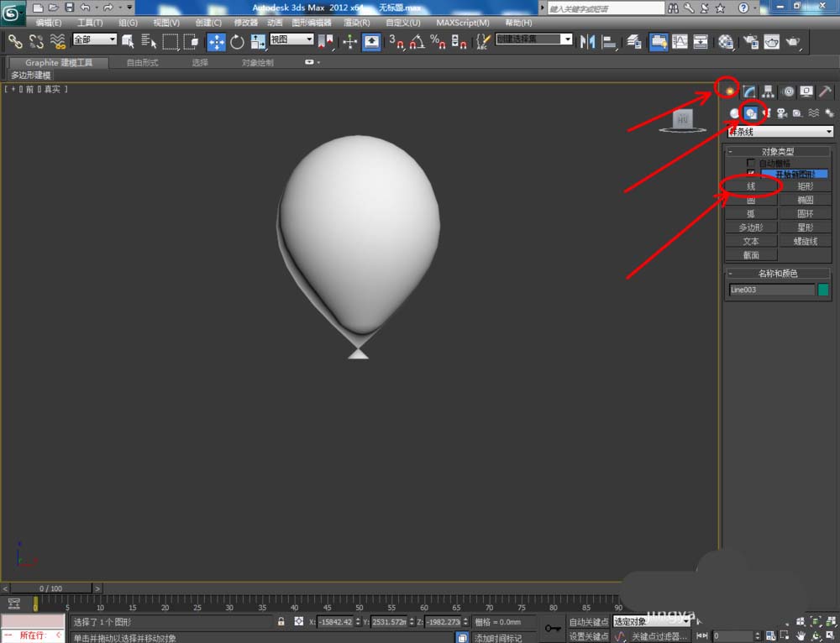
Task: Switch to the 自由形式 ribbon tab
Action: [142, 63]
